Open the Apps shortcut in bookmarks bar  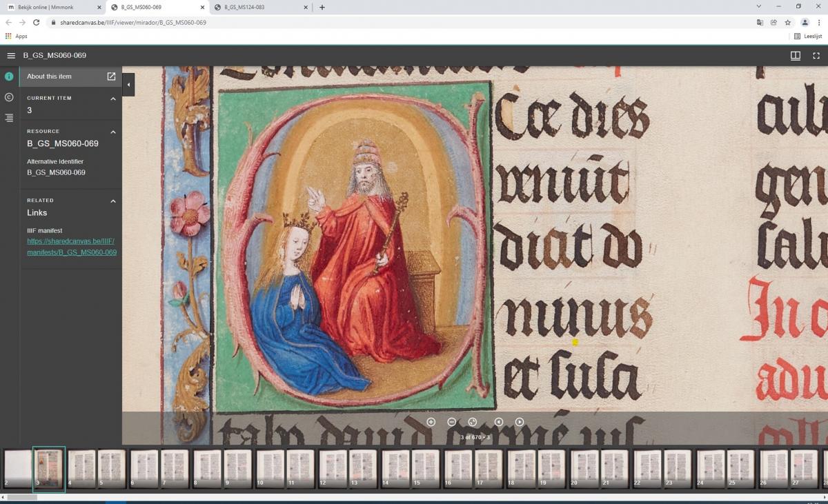pos(16,37)
